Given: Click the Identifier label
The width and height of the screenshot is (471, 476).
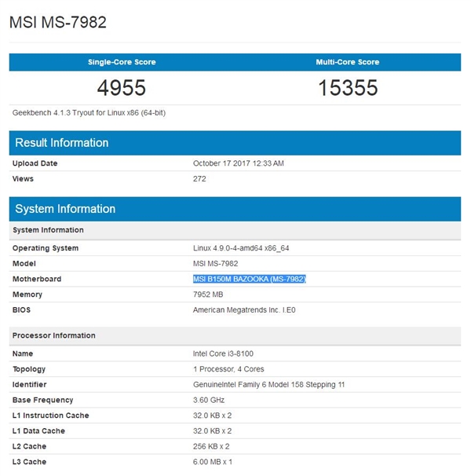Looking at the screenshot, I should point(30,385).
